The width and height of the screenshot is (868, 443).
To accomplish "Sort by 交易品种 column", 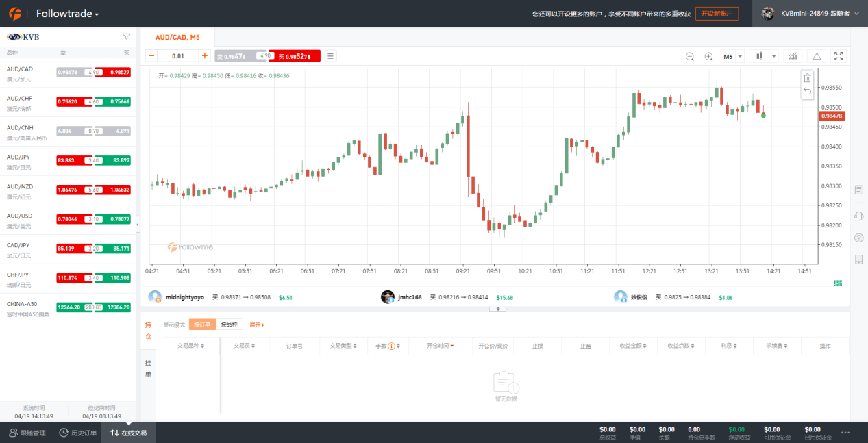I will (189, 346).
